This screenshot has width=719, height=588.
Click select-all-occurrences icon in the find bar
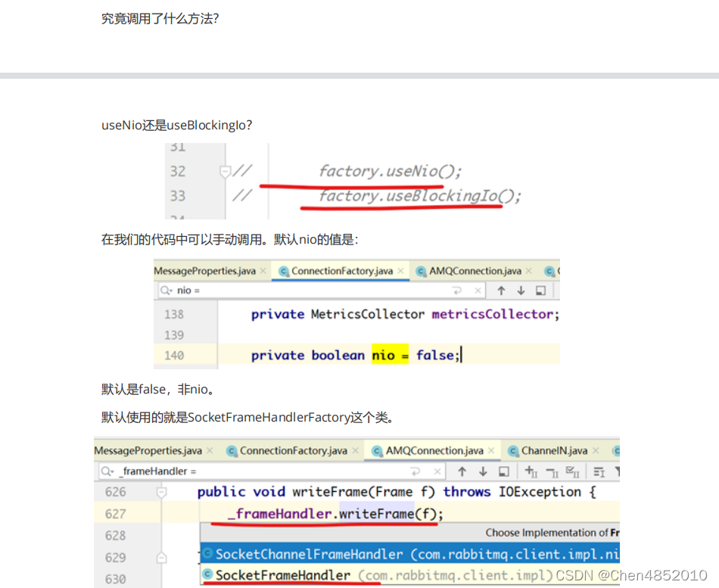pos(572,471)
